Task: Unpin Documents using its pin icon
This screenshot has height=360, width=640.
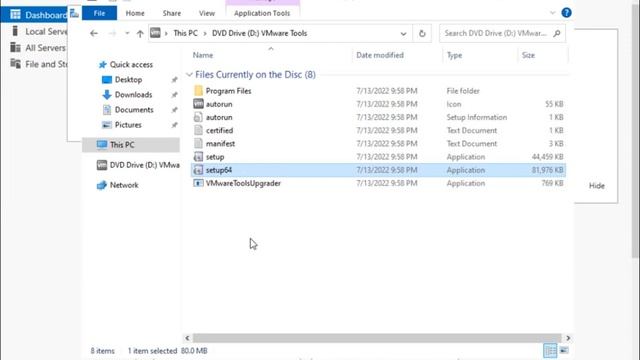Action: point(174,110)
